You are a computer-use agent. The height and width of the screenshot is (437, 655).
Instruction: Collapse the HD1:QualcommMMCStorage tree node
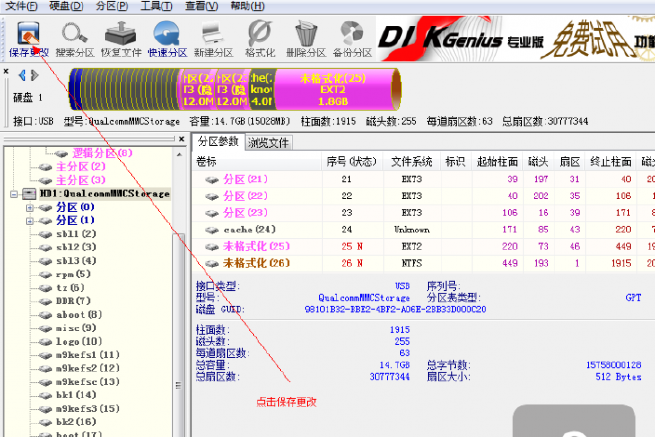[x=14, y=194]
